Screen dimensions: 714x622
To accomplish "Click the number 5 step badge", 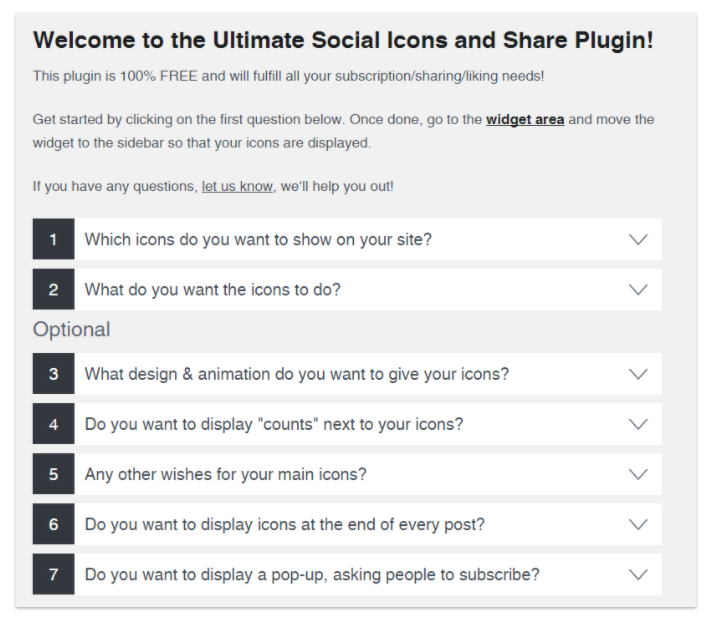I will pyautogui.click(x=53, y=474).
